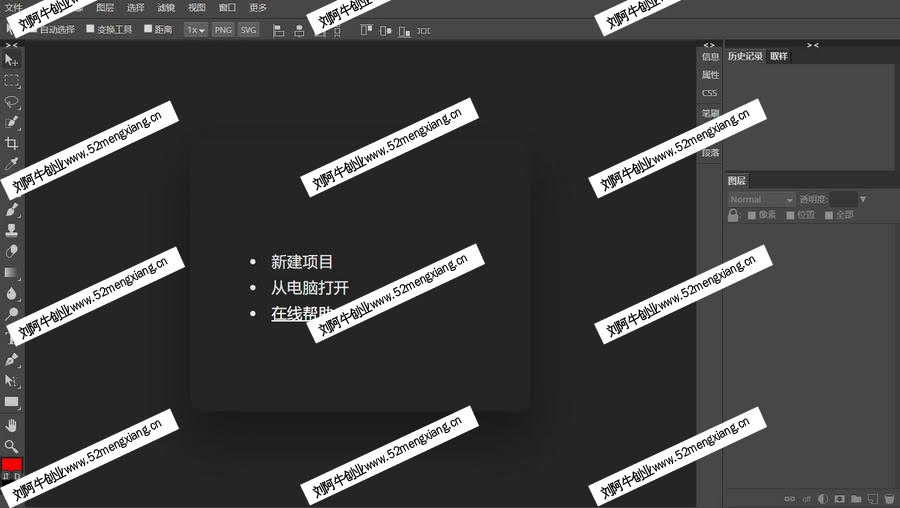Collapse the side tabs column with <> arrows
Screen dimensions: 900x508
(x=709, y=45)
